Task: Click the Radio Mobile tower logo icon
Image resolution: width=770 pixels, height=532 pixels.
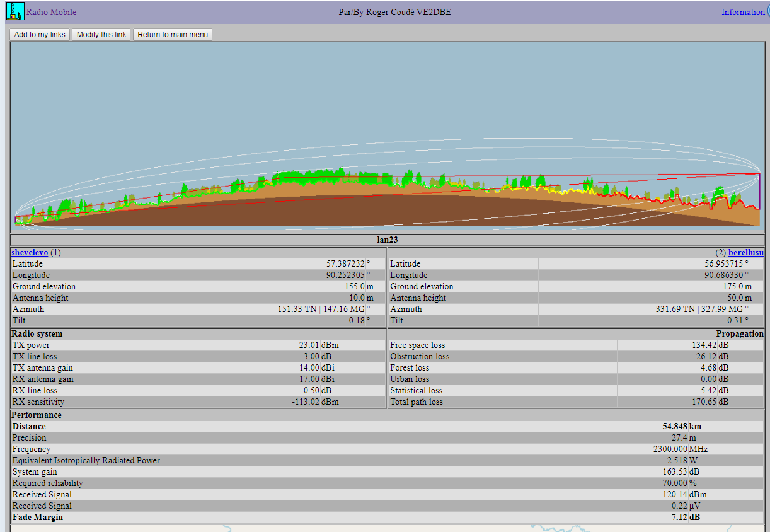Action: click(14, 11)
